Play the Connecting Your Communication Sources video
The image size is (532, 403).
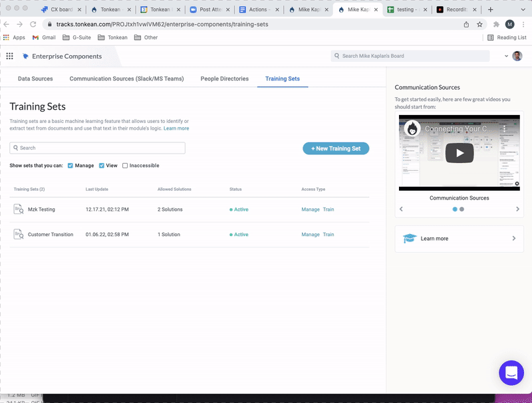[x=458, y=152]
